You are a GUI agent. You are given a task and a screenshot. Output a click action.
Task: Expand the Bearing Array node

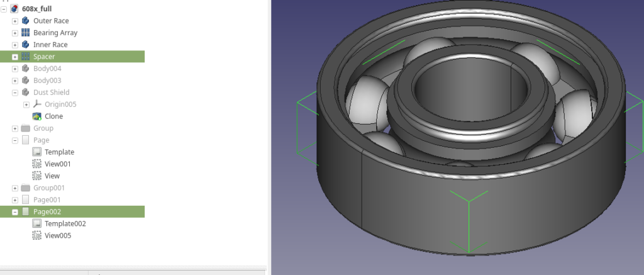pos(15,33)
